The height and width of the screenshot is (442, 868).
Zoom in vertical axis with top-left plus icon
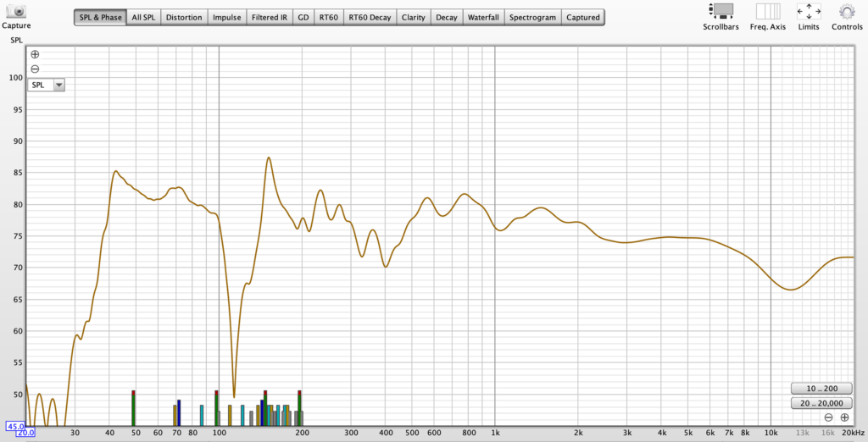coord(35,54)
